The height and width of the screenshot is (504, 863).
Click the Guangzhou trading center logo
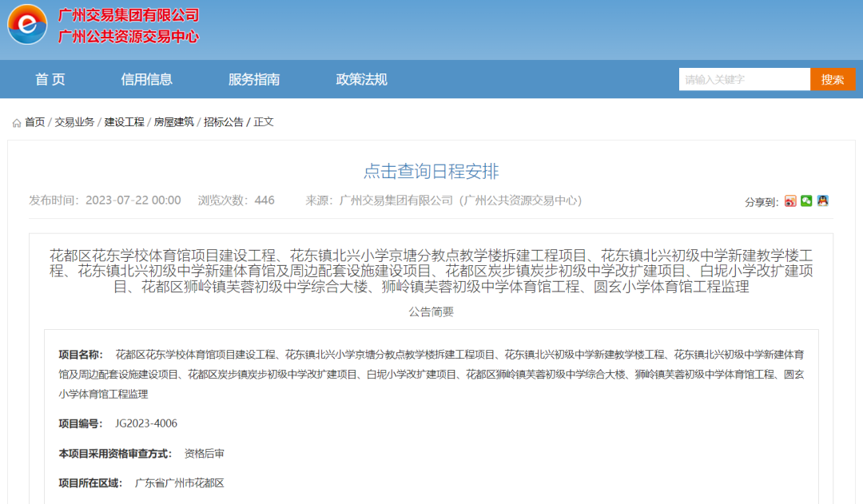(x=26, y=26)
